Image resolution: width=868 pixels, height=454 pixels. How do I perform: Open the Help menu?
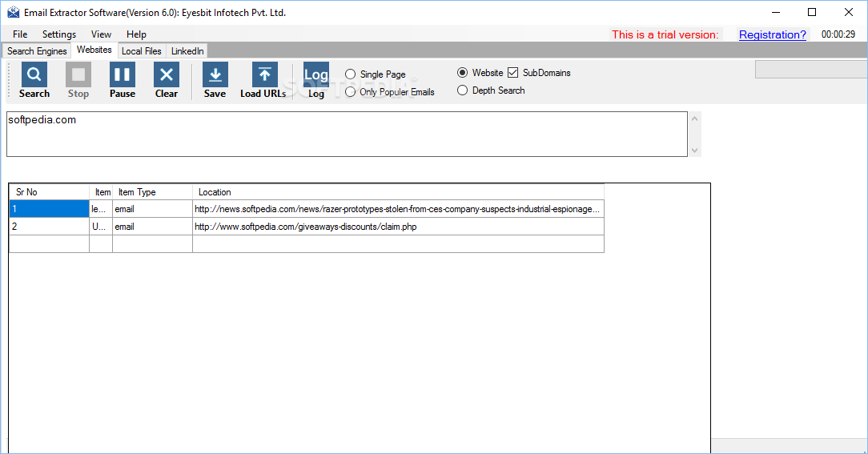pyautogui.click(x=136, y=34)
